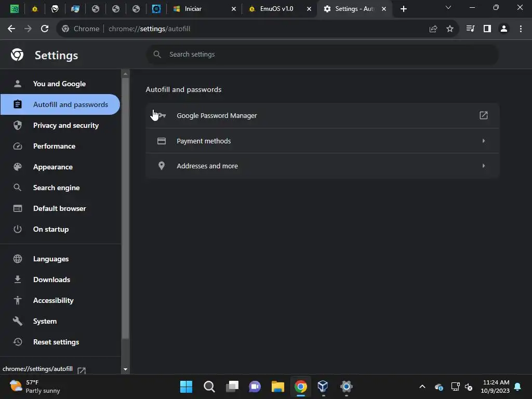Open Languages settings
This screenshot has width=532, height=399.
[x=60, y=259]
